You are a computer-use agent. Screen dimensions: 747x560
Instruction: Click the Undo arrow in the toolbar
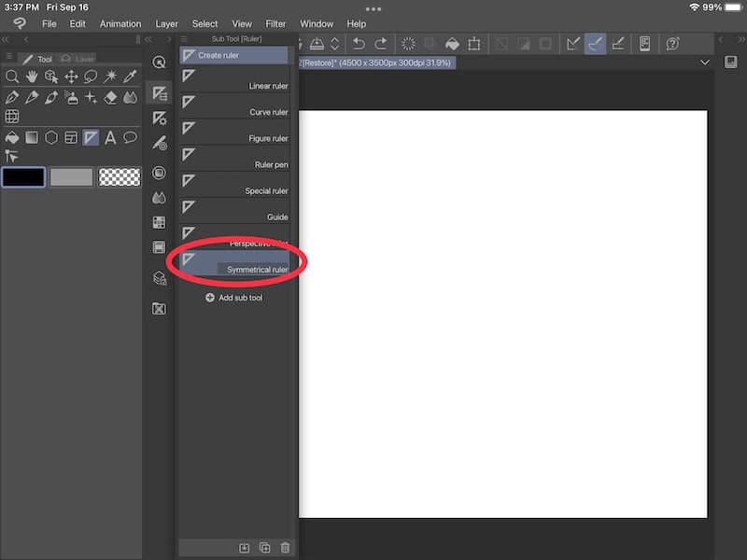pos(359,43)
